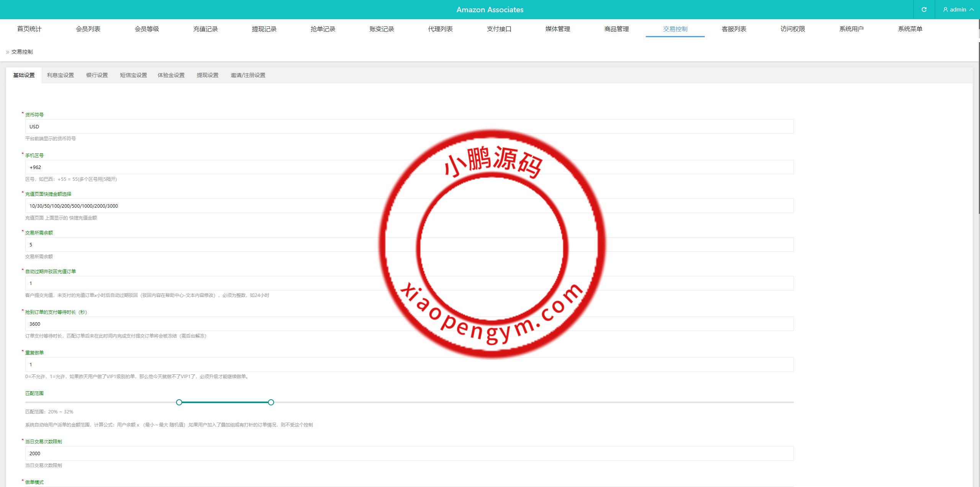980x487 pixels.
Task: Click the left handle of 匹配范围 slider
Action: pos(179,402)
